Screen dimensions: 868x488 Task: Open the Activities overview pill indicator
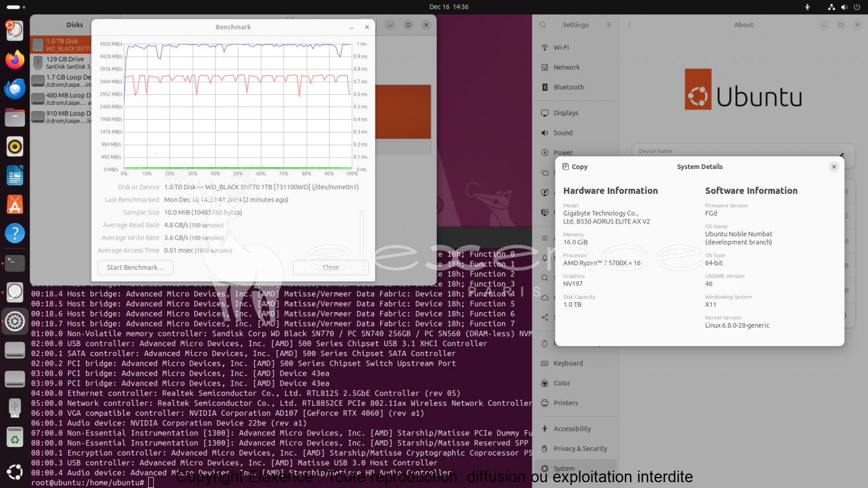pos(16,7)
